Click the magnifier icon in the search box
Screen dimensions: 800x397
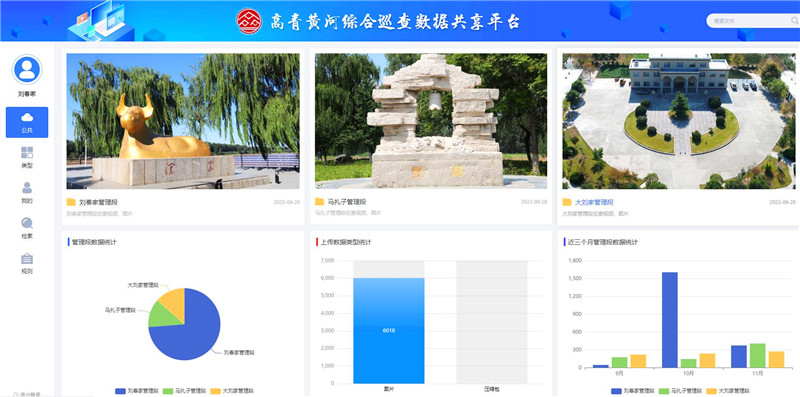tap(794, 21)
